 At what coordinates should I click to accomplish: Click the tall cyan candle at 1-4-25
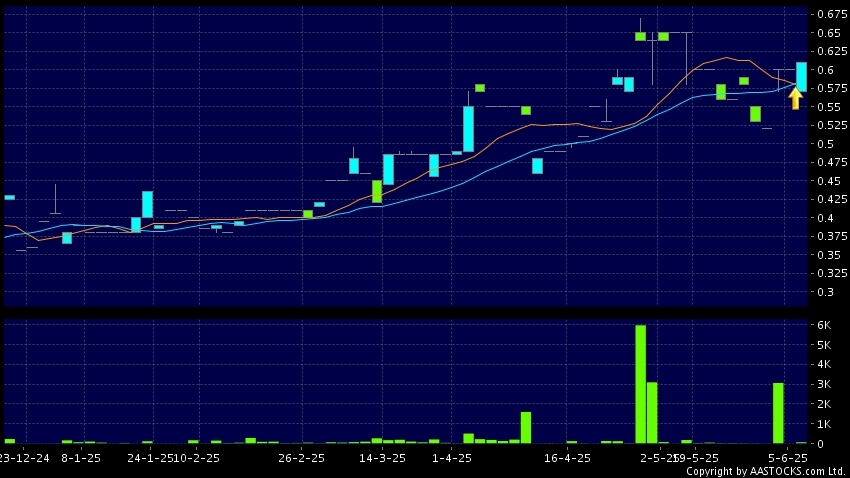(468, 129)
